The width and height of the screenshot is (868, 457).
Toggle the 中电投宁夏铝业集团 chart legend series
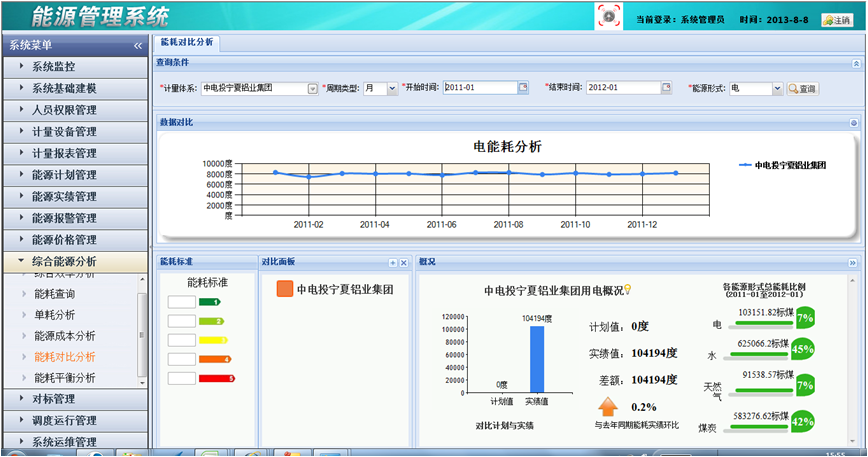point(781,164)
